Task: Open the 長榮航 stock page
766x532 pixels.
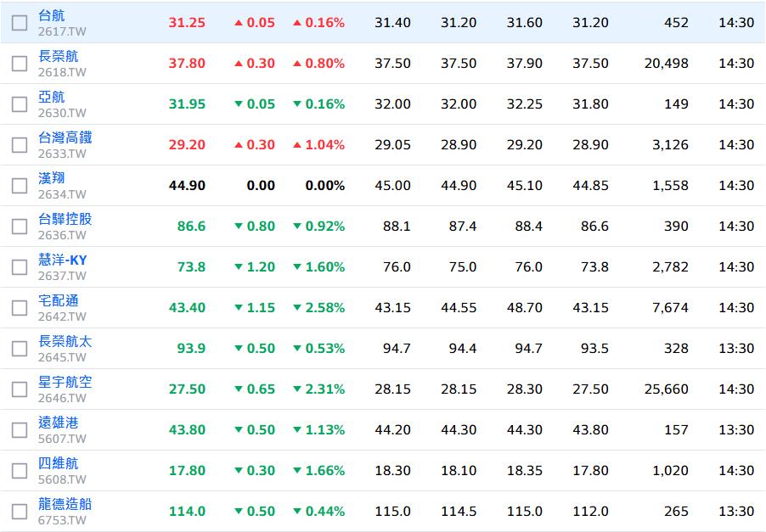Action: click(x=58, y=56)
